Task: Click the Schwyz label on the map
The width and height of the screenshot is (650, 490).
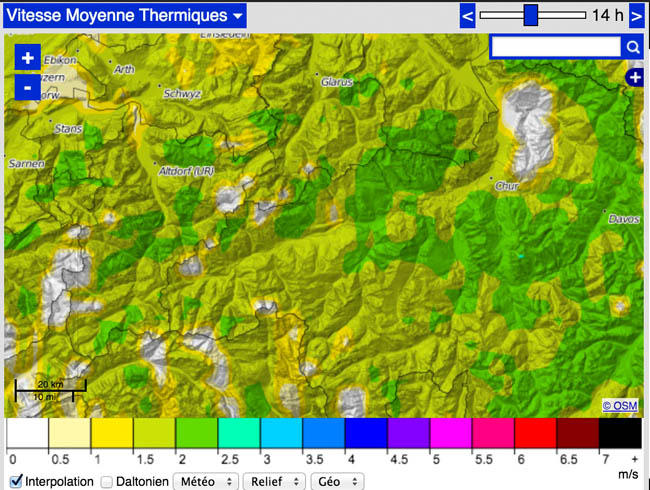Action: click(x=182, y=94)
